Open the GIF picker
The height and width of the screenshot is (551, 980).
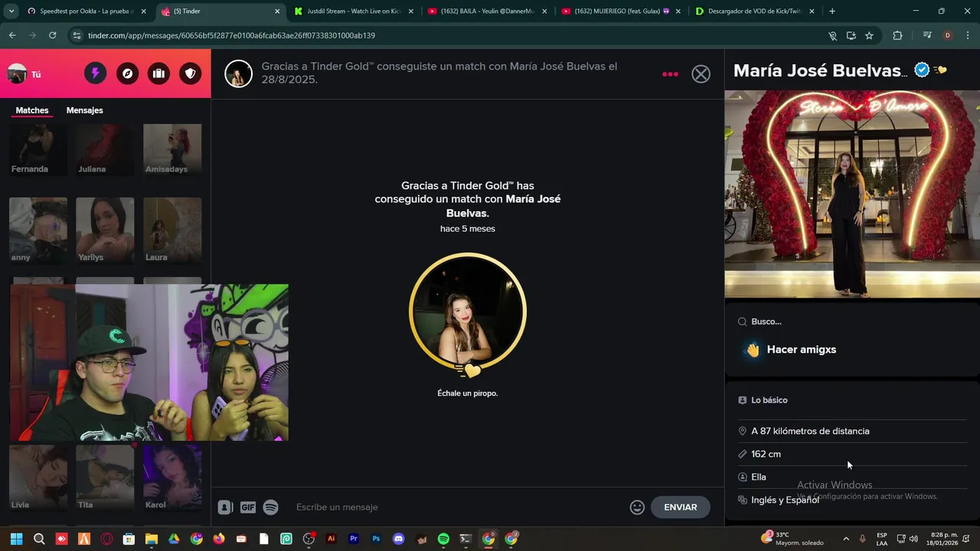point(248,507)
